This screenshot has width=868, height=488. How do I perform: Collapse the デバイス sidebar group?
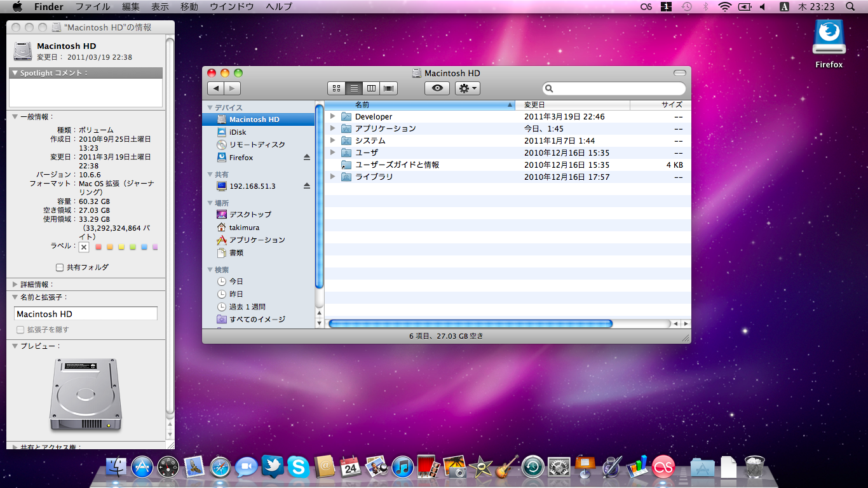click(x=210, y=107)
